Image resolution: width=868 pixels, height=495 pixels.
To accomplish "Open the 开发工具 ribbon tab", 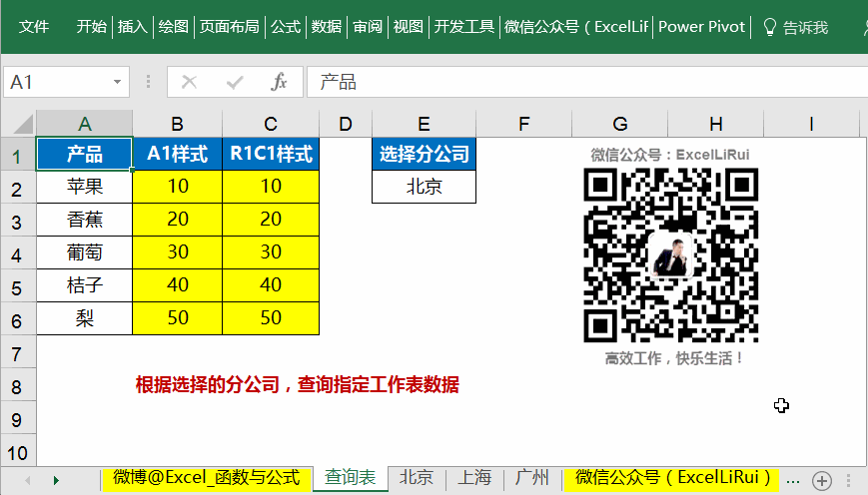I will tap(463, 27).
